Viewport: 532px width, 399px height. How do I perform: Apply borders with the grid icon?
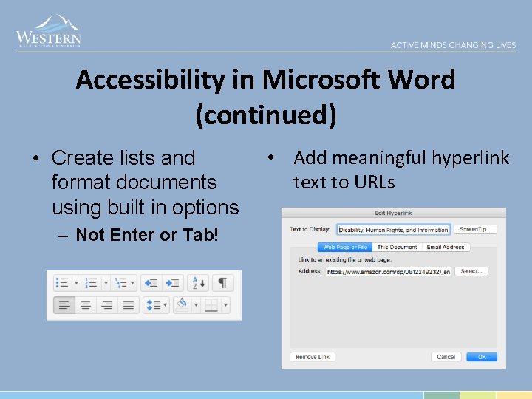[x=211, y=305]
